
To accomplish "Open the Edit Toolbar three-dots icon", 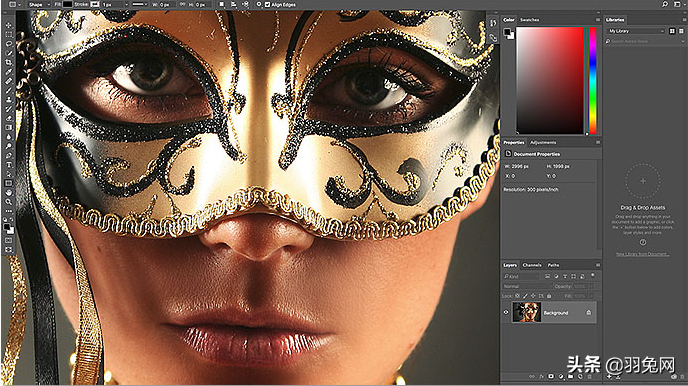I will pos(8,211).
